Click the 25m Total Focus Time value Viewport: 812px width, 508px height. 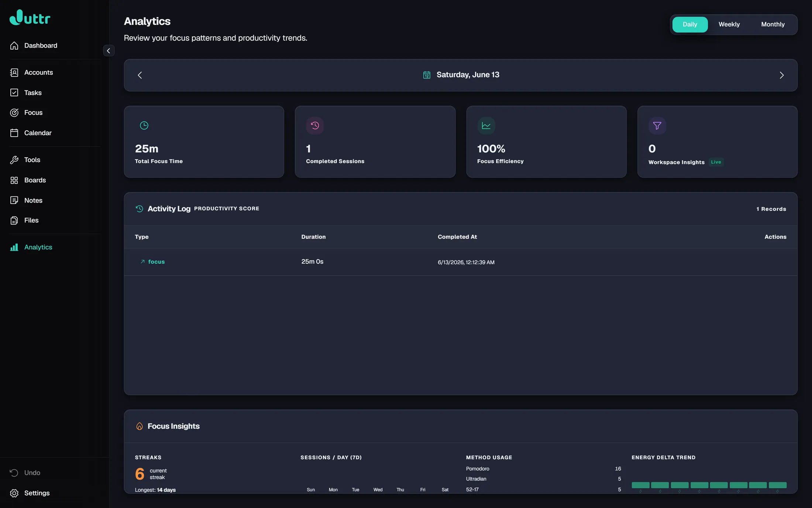(x=147, y=149)
